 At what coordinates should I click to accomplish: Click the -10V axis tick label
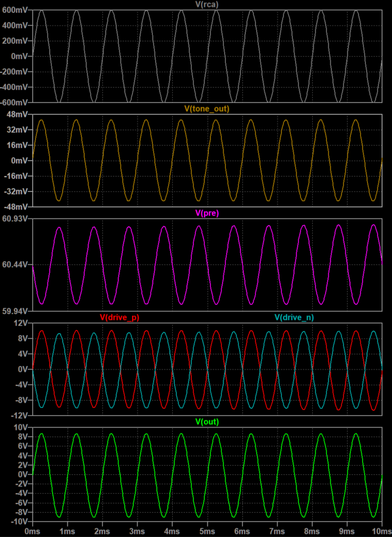point(21,522)
